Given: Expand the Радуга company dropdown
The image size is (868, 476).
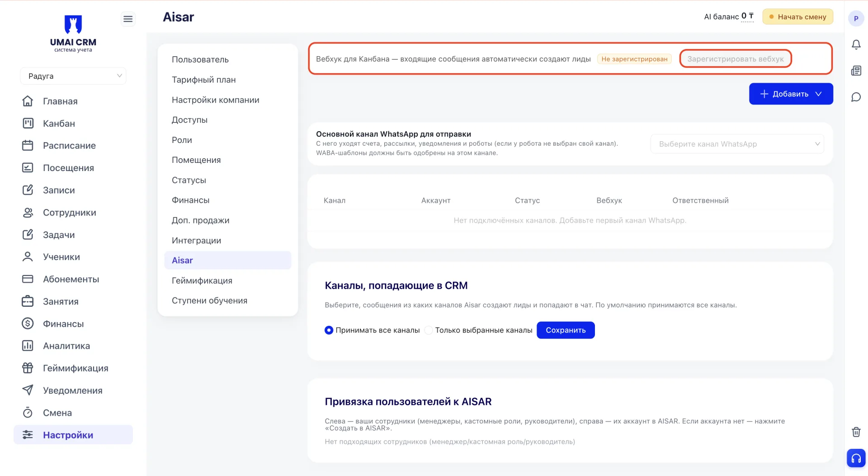Looking at the screenshot, I should tap(73, 76).
